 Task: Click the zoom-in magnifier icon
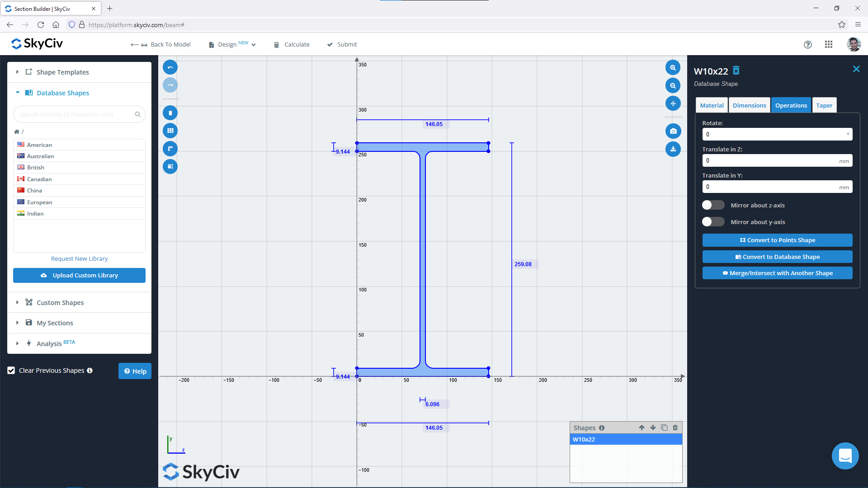[673, 67]
